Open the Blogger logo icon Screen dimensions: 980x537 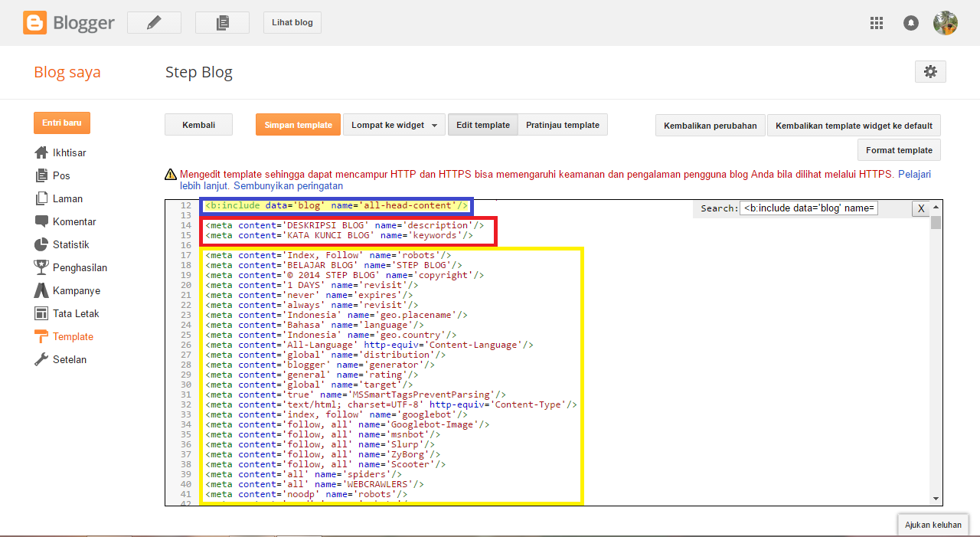(33, 22)
